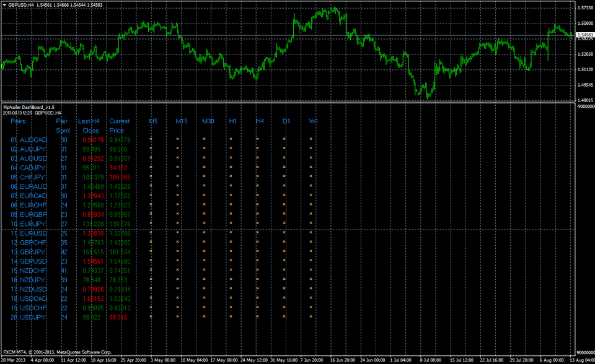Click the H4 signal marker for AUDCAD

257,140
